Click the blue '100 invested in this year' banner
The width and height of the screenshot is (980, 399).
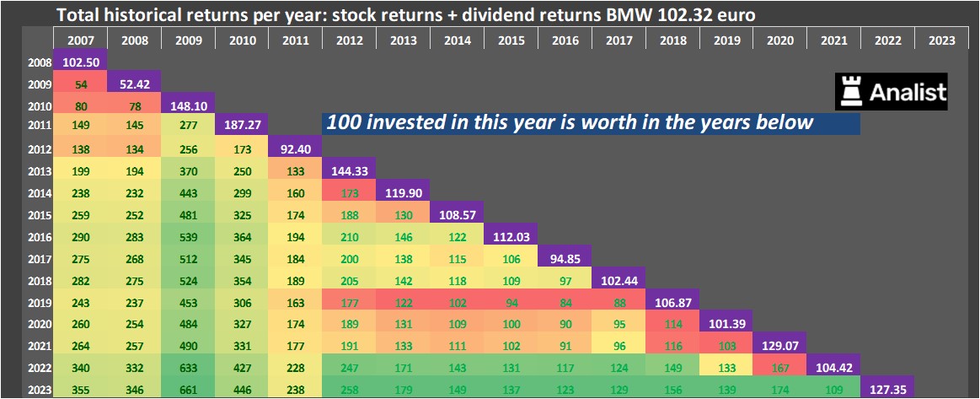tap(590, 122)
